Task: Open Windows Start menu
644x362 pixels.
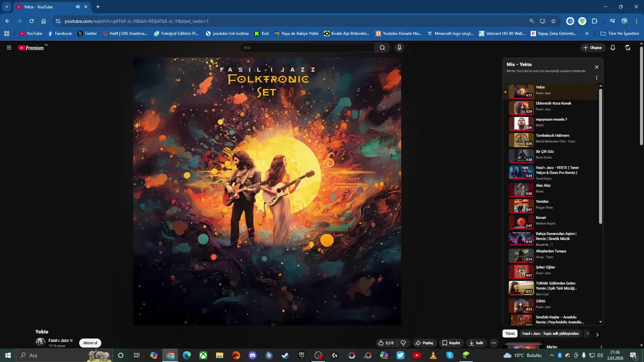Action: point(8,355)
